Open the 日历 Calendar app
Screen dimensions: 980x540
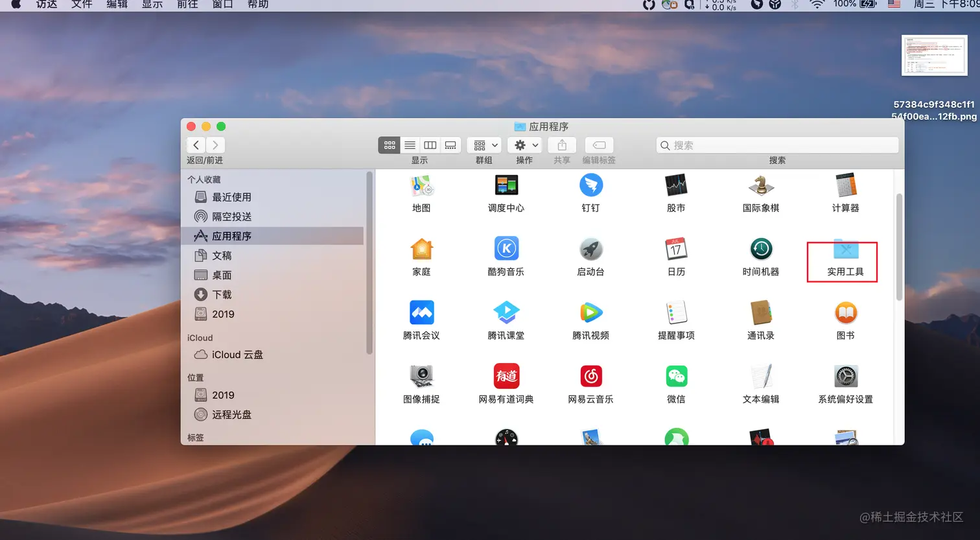[x=676, y=249]
